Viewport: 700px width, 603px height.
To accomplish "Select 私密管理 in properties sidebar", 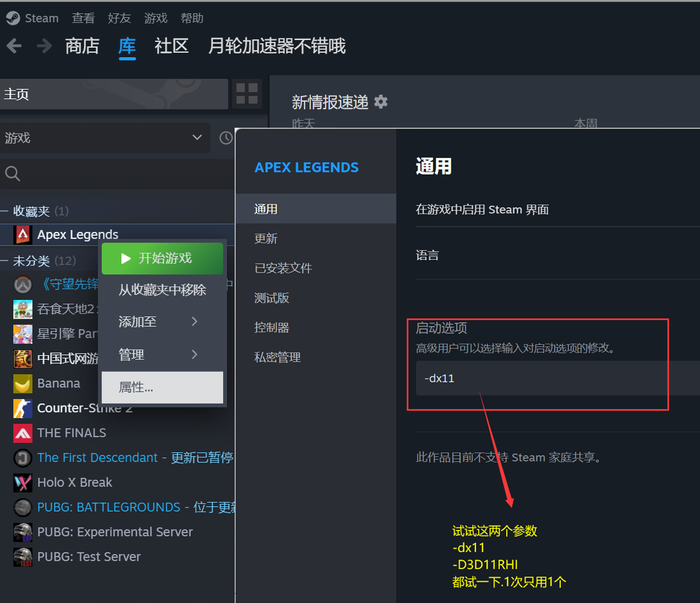I will point(316,357).
